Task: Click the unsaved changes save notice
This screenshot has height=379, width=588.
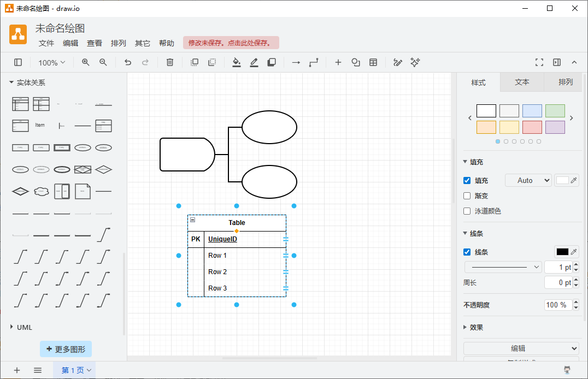Action: coord(231,43)
